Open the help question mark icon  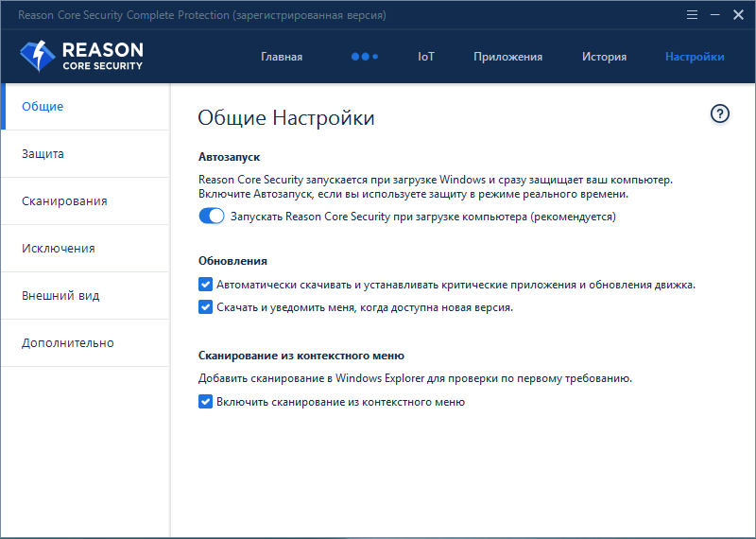720,113
